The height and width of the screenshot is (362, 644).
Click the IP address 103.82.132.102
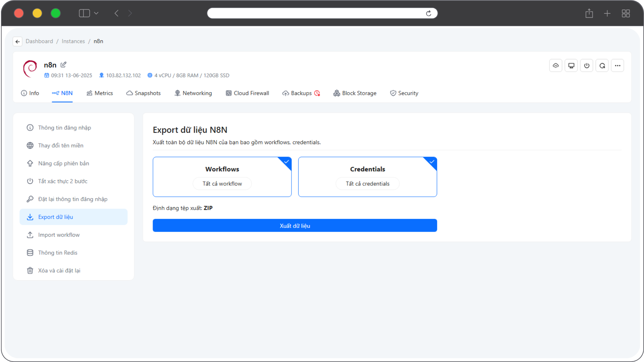[x=123, y=75]
